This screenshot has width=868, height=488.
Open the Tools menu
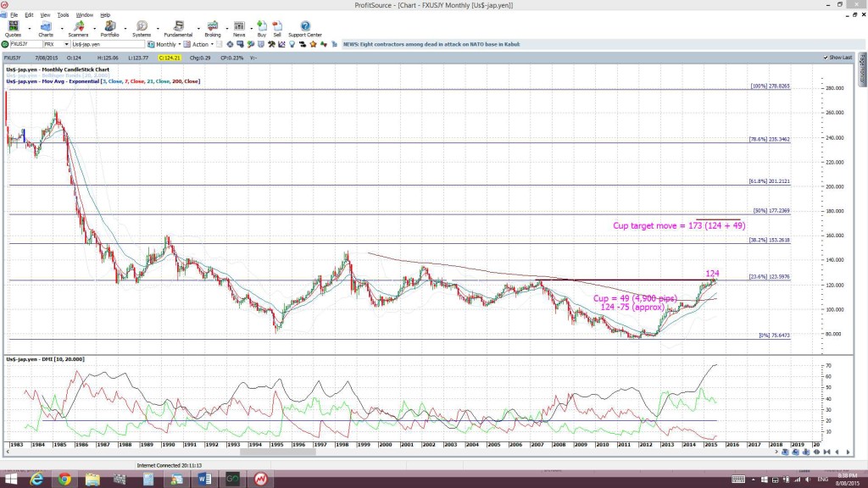pyautogui.click(x=63, y=15)
